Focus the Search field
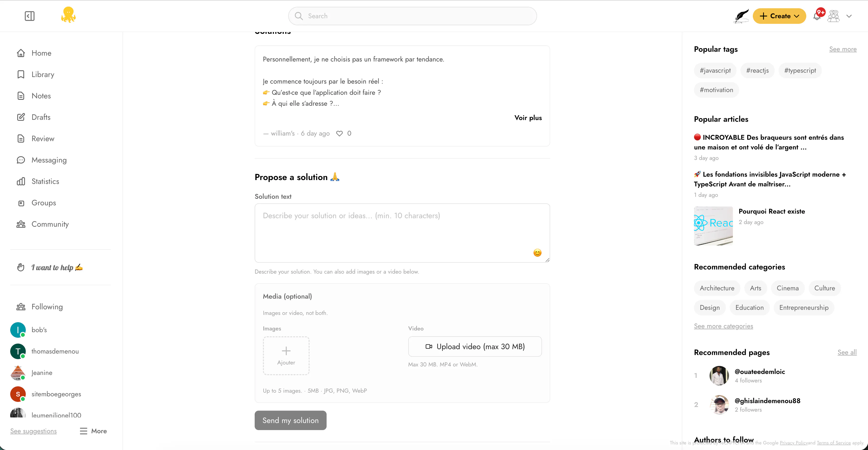 [412, 16]
